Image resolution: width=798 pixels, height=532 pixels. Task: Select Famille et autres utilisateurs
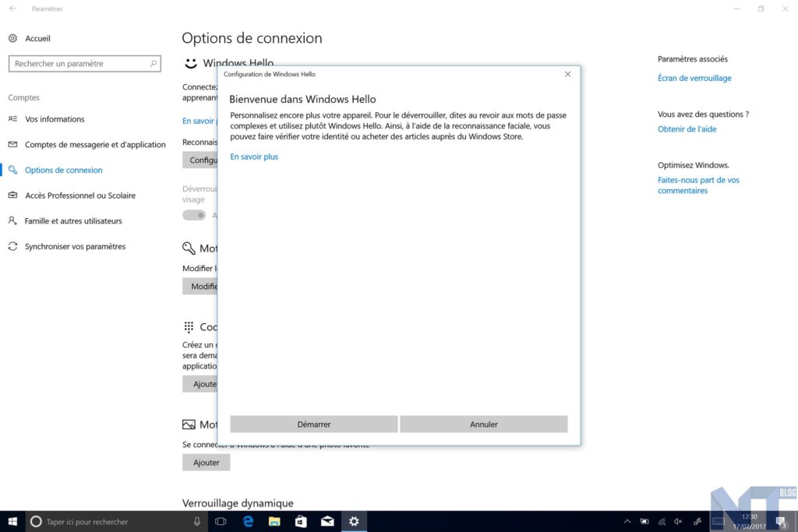pyautogui.click(x=73, y=220)
